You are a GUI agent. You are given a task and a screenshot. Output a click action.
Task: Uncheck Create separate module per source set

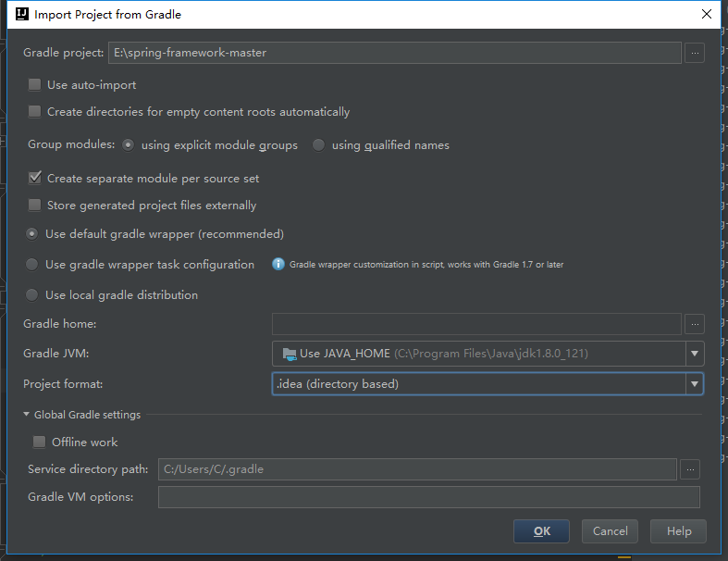click(35, 178)
